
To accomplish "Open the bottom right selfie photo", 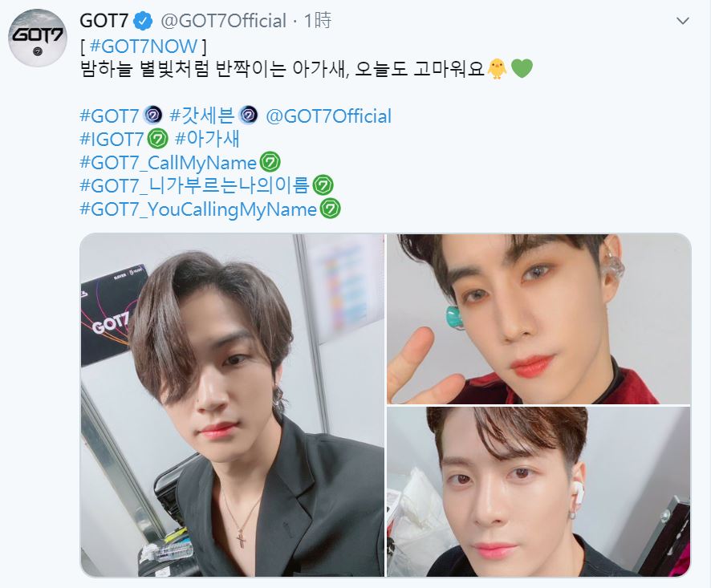I will 538,492.
